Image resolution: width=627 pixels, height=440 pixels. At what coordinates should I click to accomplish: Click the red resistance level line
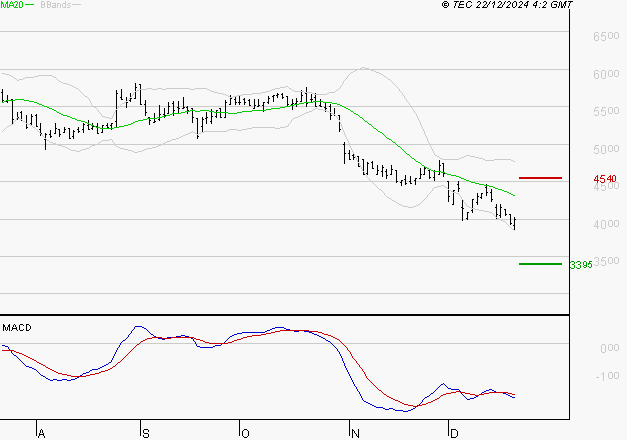coord(540,178)
